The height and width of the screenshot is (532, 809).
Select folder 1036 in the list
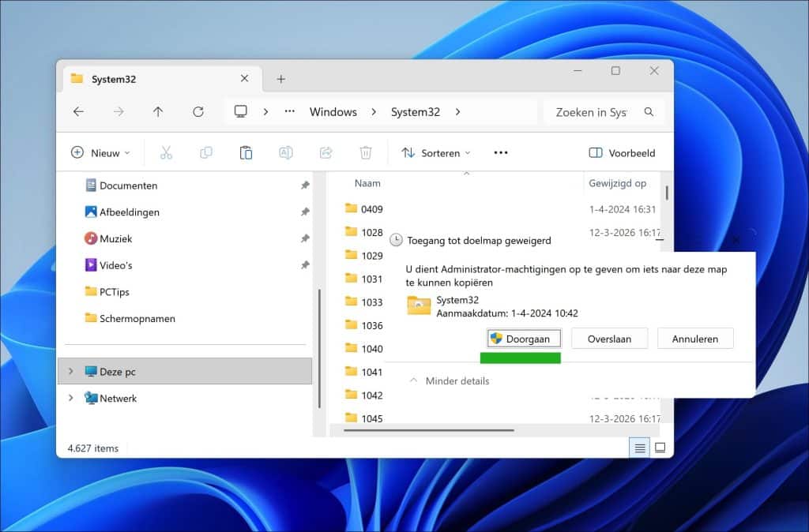pyautogui.click(x=372, y=325)
